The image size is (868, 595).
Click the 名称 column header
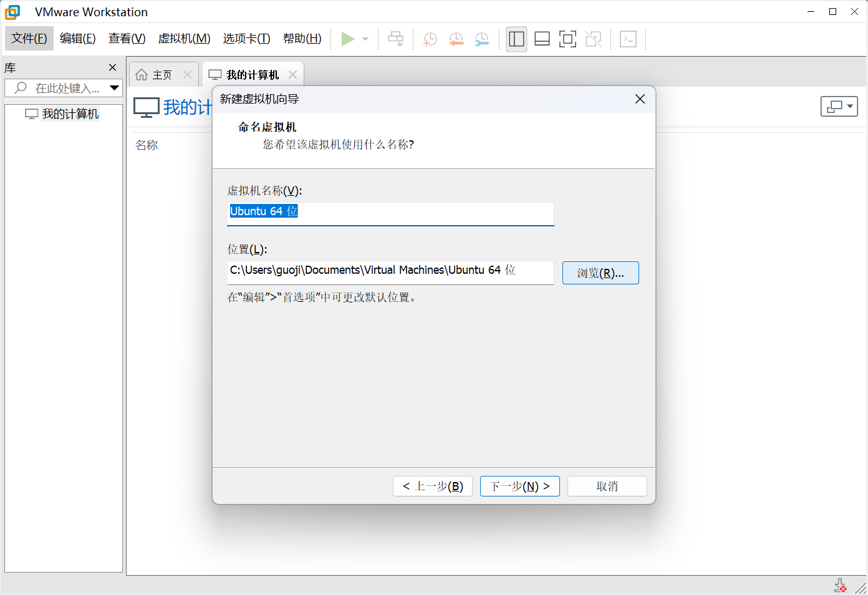pyautogui.click(x=147, y=145)
